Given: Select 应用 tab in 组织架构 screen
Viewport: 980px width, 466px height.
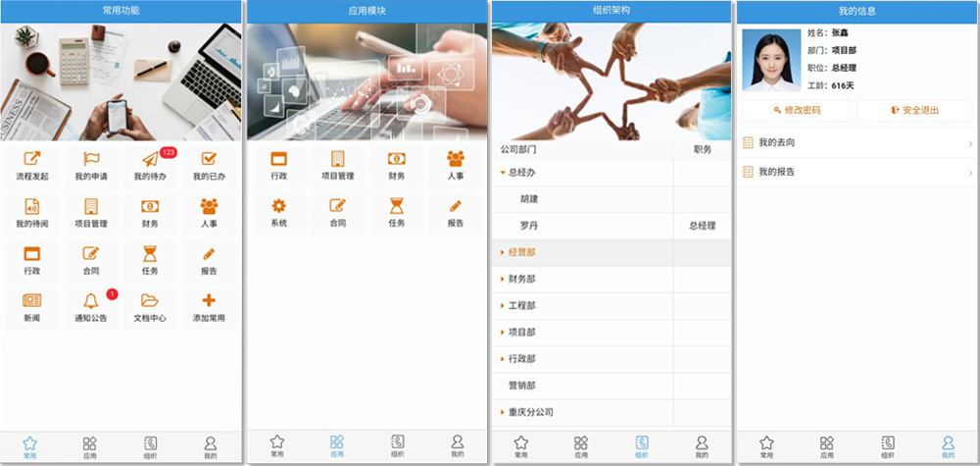Looking at the screenshot, I should pyautogui.click(x=581, y=447).
